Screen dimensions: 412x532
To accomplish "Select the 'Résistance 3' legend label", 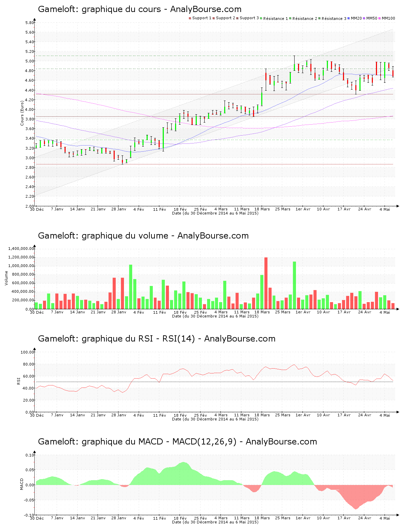I will pyautogui.click(x=334, y=19).
